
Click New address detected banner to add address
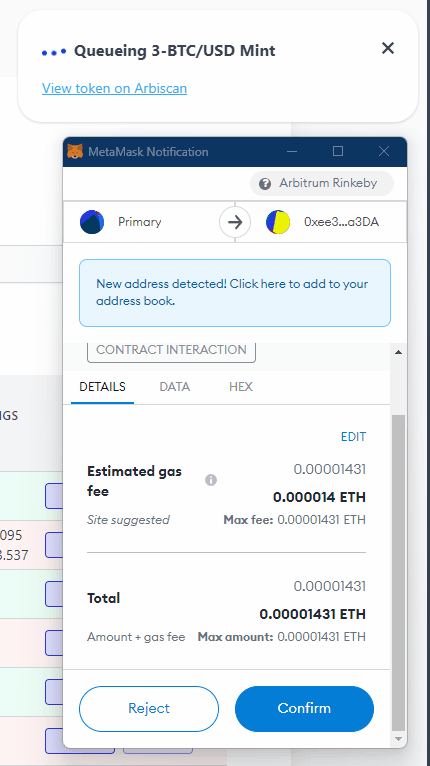click(x=235, y=293)
